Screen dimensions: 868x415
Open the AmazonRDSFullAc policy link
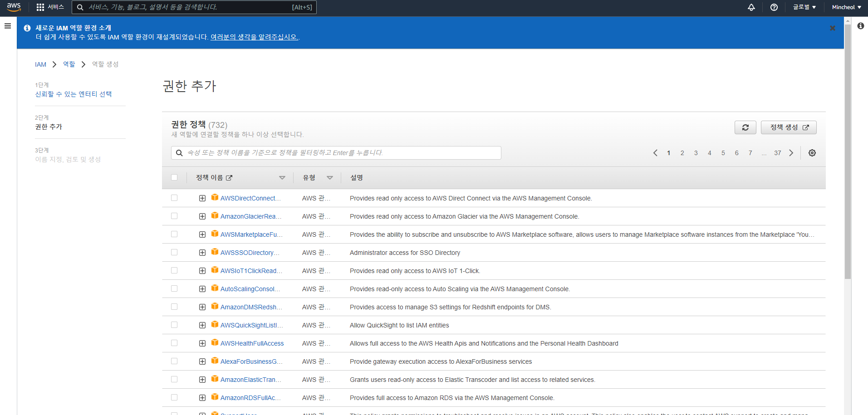(x=250, y=398)
